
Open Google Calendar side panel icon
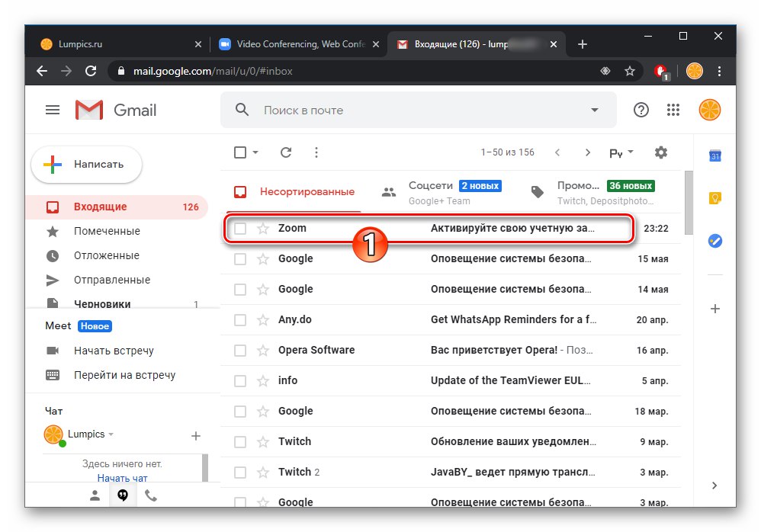pos(715,155)
